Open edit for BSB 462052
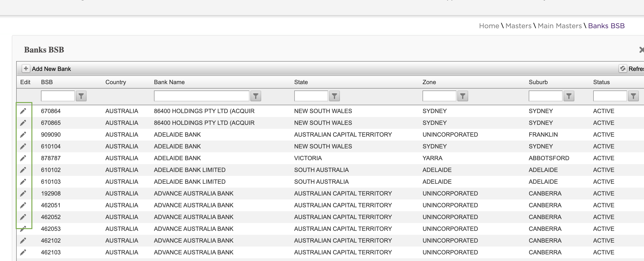Image resolution: width=644 pixels, height=261 pixels. [x=23, y=217]
